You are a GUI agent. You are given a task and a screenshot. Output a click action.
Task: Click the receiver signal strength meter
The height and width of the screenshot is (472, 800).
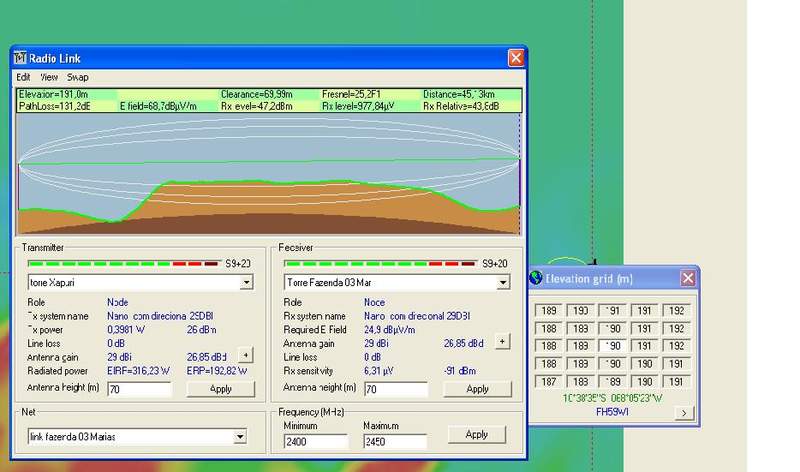click(x=380, y=263)
